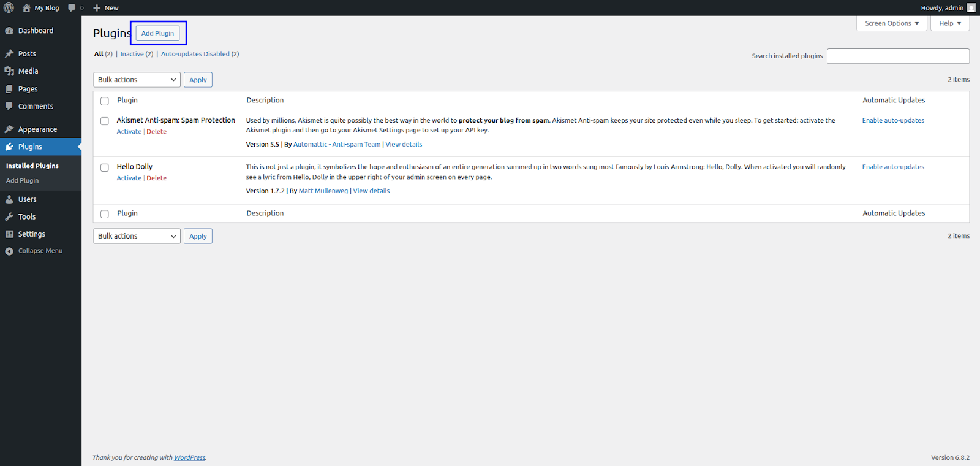Click the Tools wrench icon
The height and width of the screenshot is (466, 980).
click(x=9, y=216)
